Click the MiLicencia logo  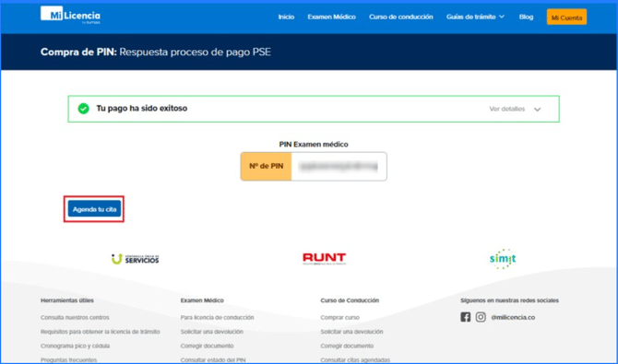tap(70, 16)
